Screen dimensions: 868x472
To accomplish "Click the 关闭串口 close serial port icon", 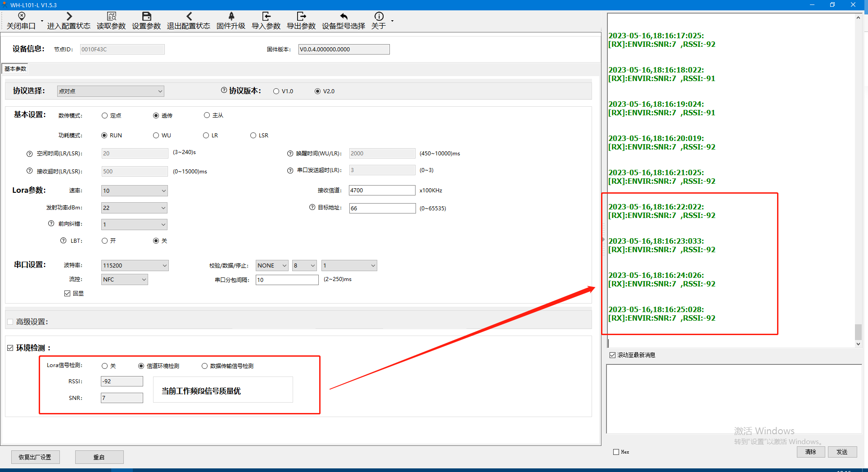I will click(x=21, y=17).
